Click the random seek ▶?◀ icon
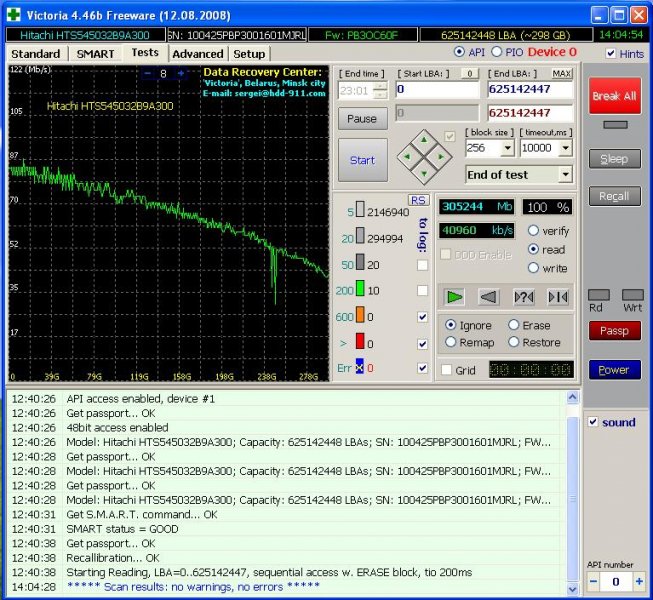653x600 pixels. [x=523, y=296]
